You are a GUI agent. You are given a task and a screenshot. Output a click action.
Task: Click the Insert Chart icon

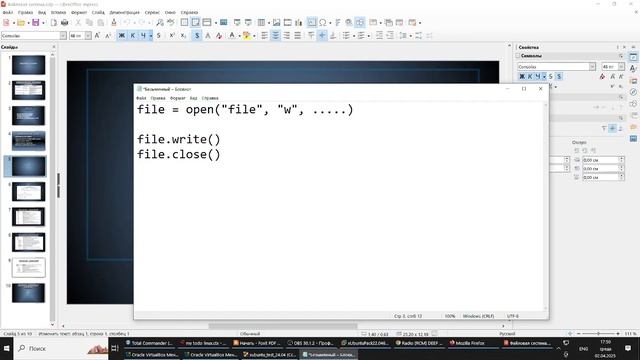click(299, 22)
